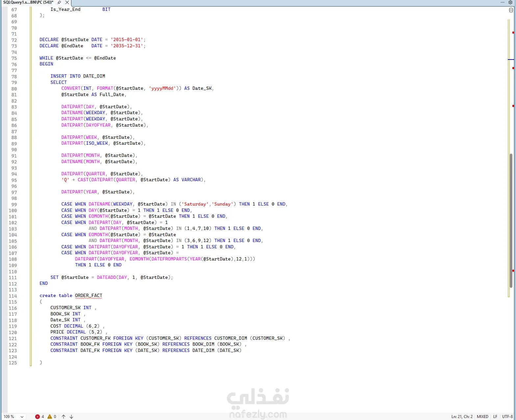Go to previous issue with up arrow

(x=64, y=416)
